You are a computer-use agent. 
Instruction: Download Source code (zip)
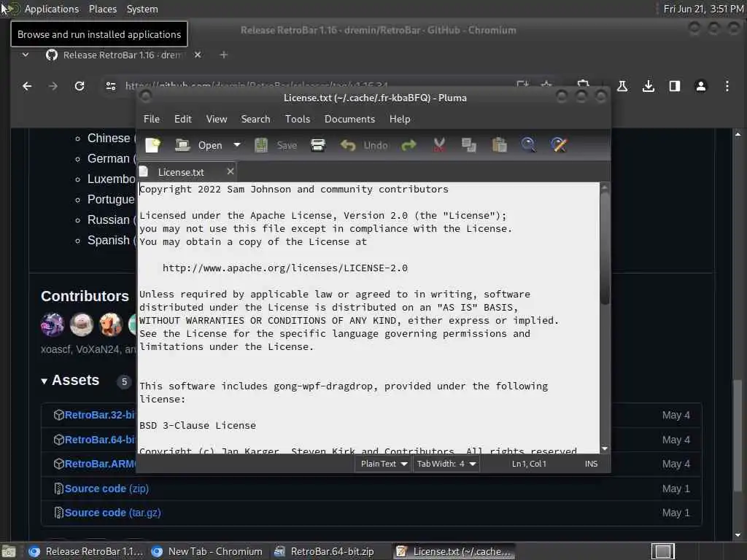[107, 489]
